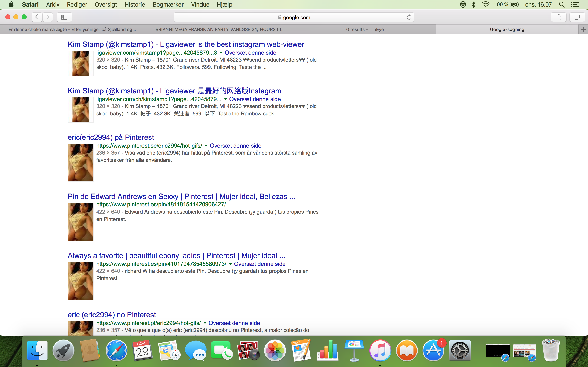Open Spotlight search magnifier in menu bar
Image resolution: width=588 pixels, height=367 pixels.
pos(562,5)
